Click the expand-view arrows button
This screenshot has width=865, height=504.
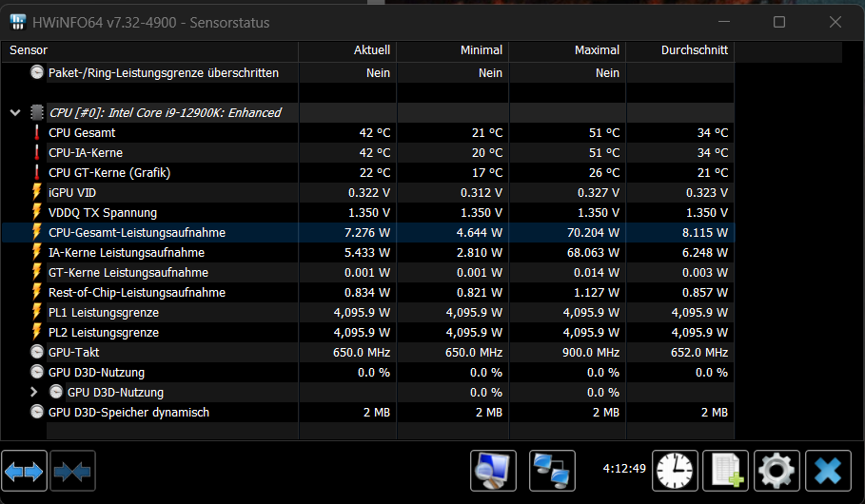[x=24, y=471]
